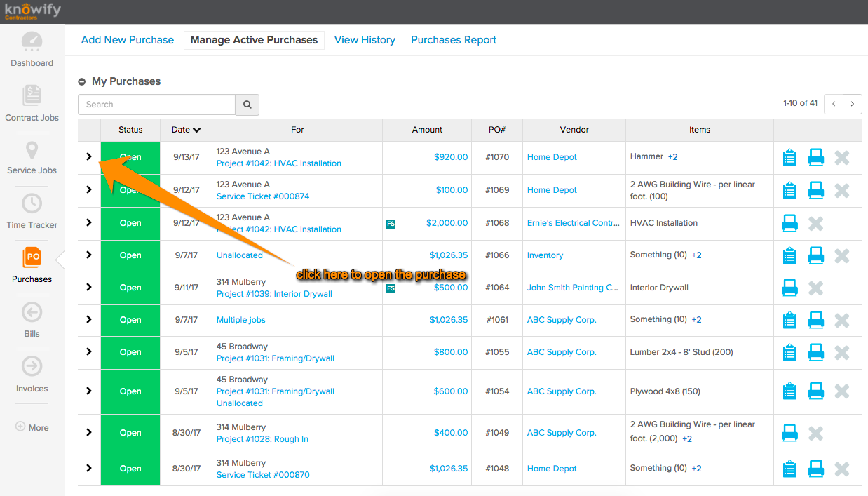Screen dimensions: 868x496
Task: Click clipboard icon for PO #1070
Action: pos(789,157)
